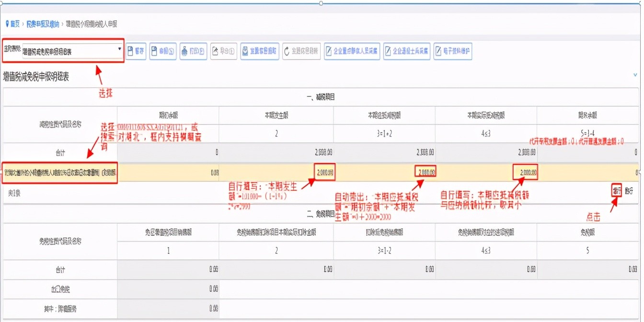Open 企业重点群体人员采集 from the toolbar

[x=352, y=51]
